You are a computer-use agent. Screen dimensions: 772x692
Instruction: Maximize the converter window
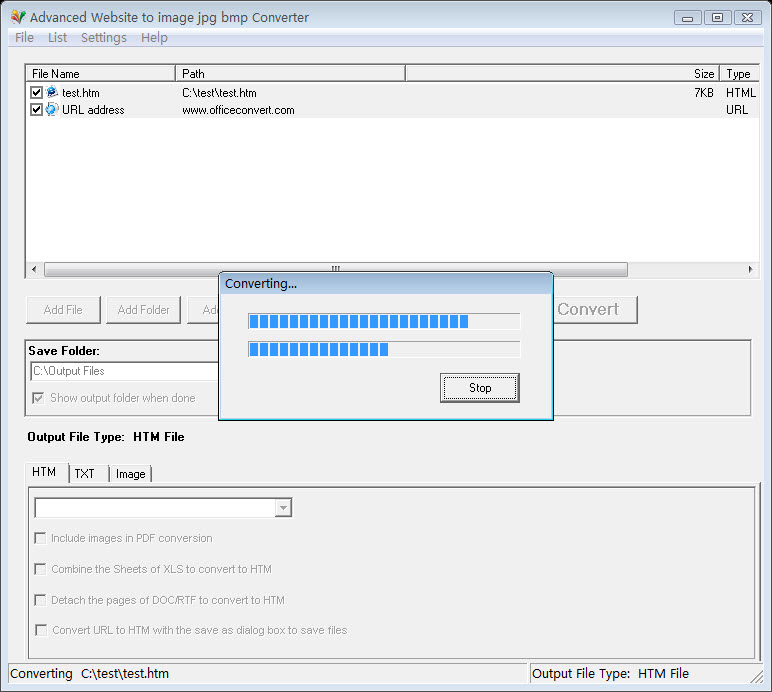coord(717,18)
